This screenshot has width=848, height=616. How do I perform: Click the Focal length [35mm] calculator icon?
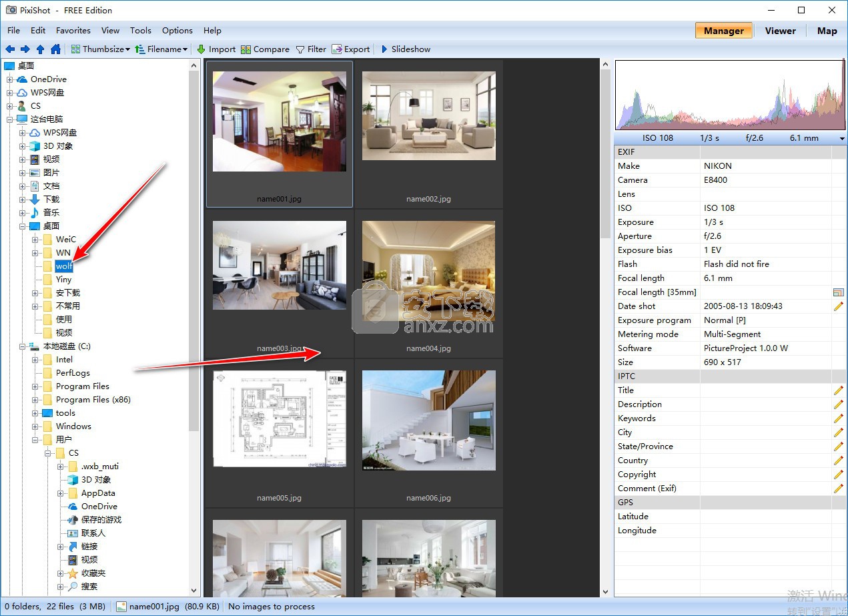coord(839,292)
